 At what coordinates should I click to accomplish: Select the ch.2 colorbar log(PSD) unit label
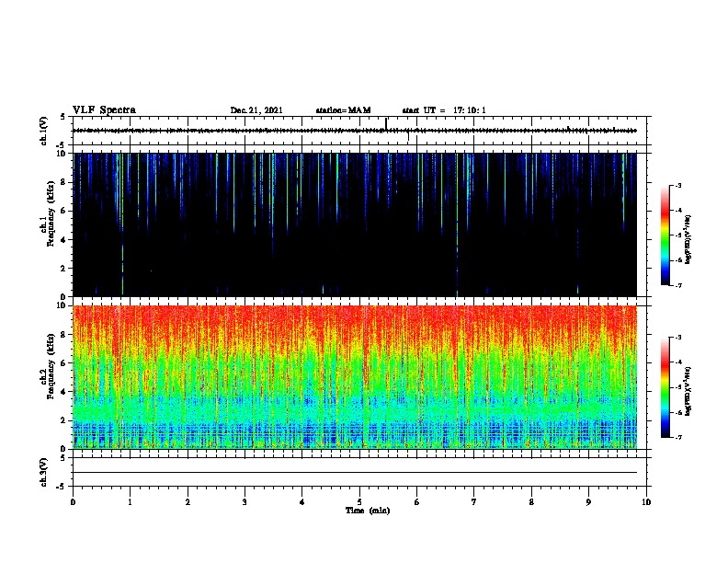[x=688, y=391]
